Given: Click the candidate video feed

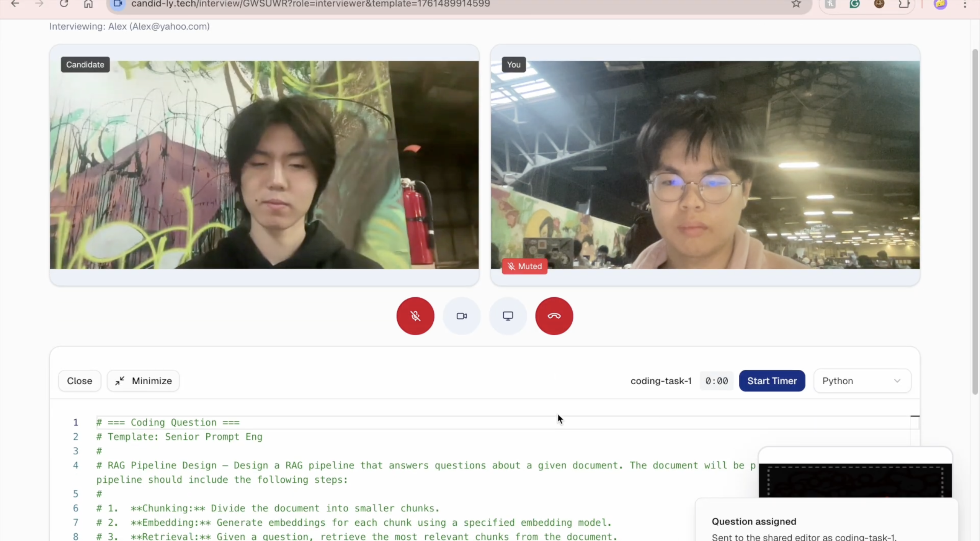Looking at the screenshot, I should (x=264, y=165).
